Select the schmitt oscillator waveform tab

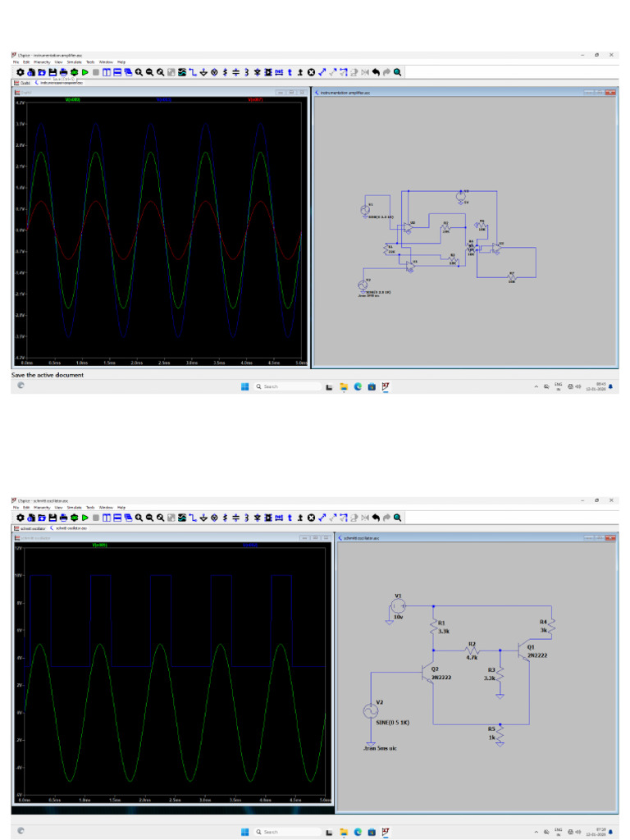click(x=30, y=528)
